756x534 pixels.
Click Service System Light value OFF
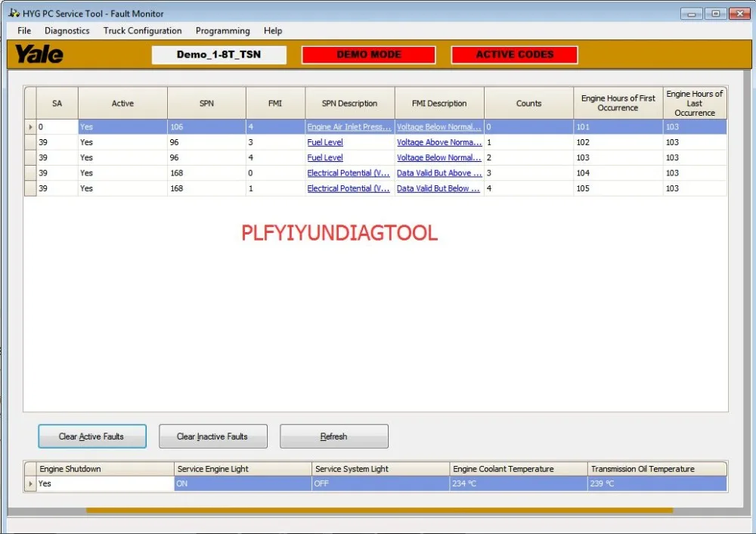(x=381, y=484)
